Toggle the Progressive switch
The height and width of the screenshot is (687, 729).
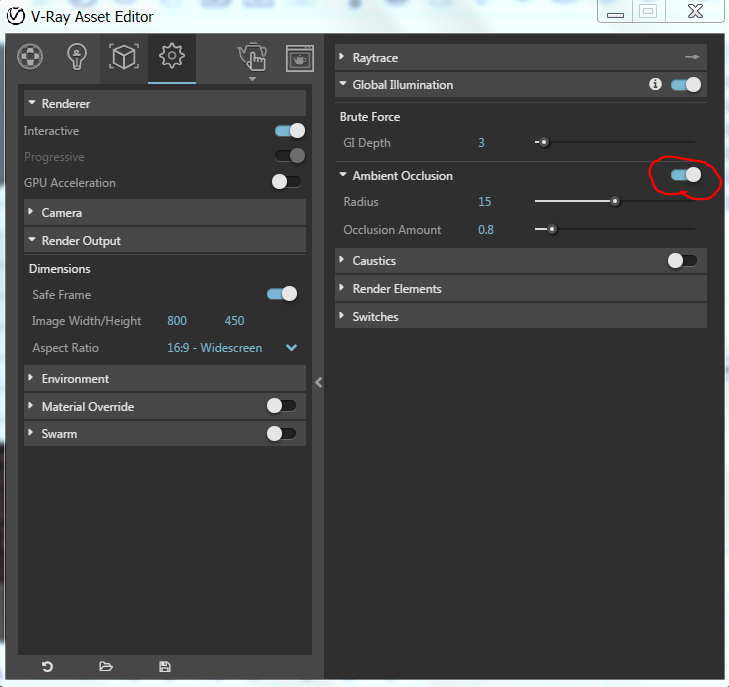pos(290,156)
